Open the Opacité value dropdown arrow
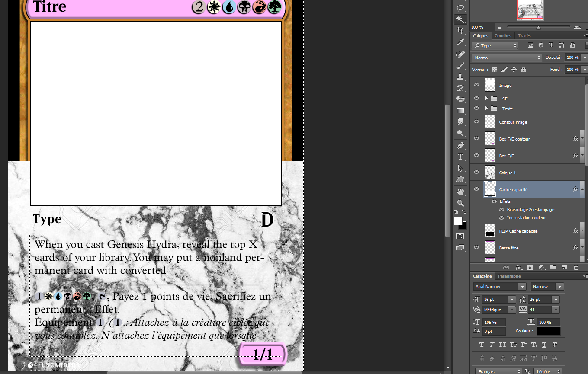 [585, 58]
